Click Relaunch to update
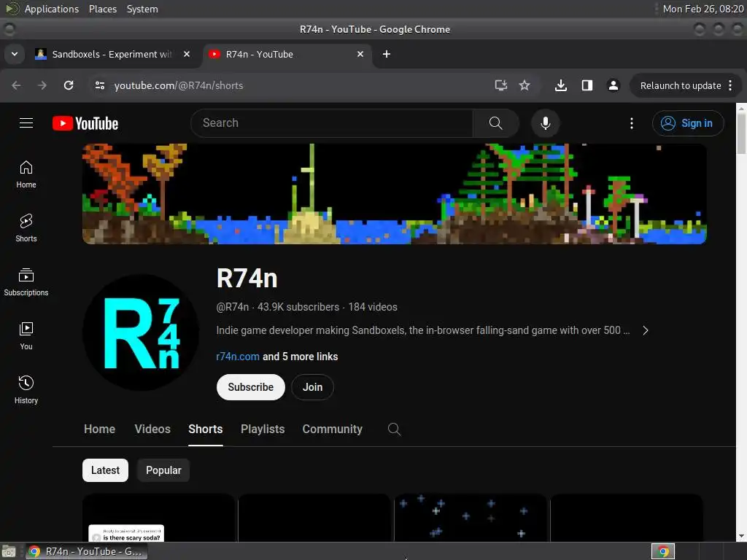 (681, 86)
